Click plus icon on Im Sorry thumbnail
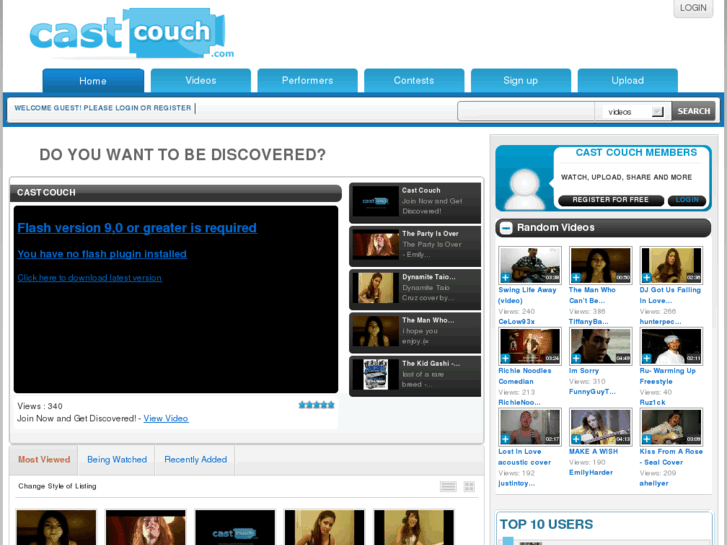The width and height of the screenshot is (727, 545). [576, 358]
